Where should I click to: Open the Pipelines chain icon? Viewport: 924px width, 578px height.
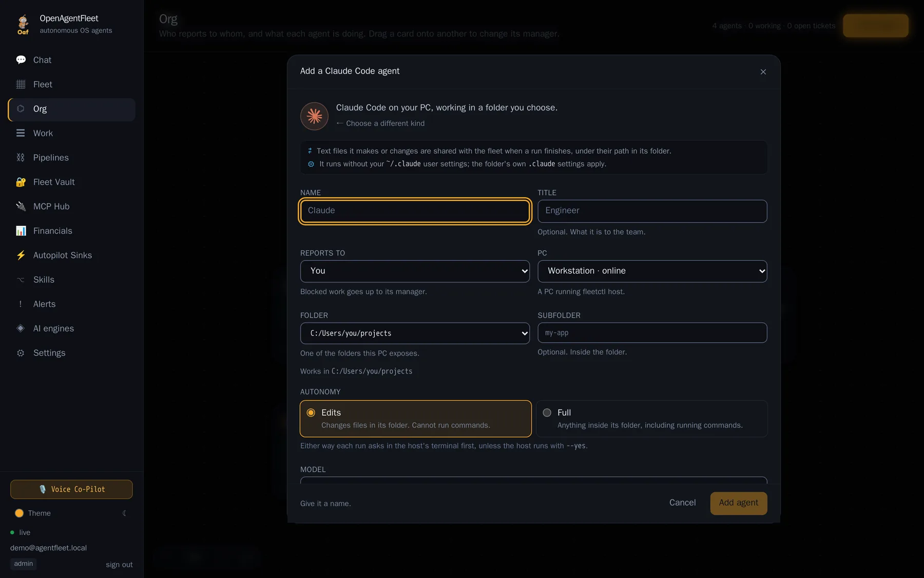pyautogui.click(x=21, y=158)
